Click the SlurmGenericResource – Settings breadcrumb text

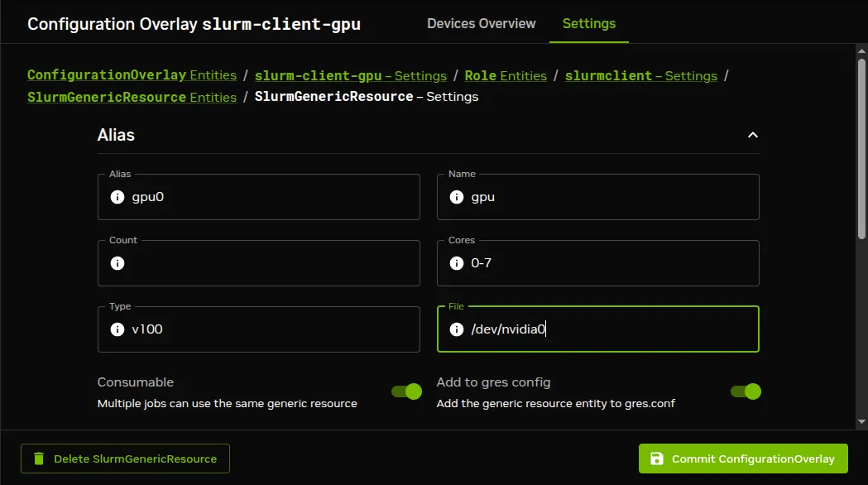tap(367, 97)
